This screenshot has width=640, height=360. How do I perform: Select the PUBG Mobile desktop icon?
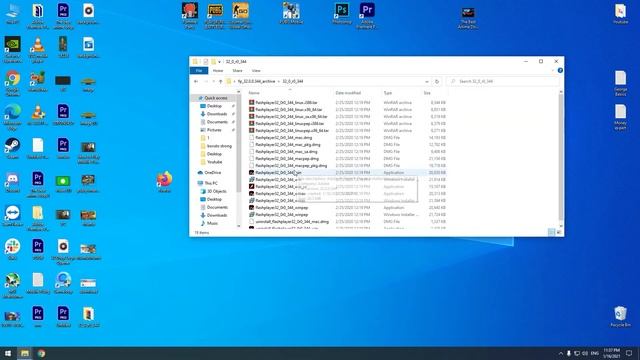291,13
